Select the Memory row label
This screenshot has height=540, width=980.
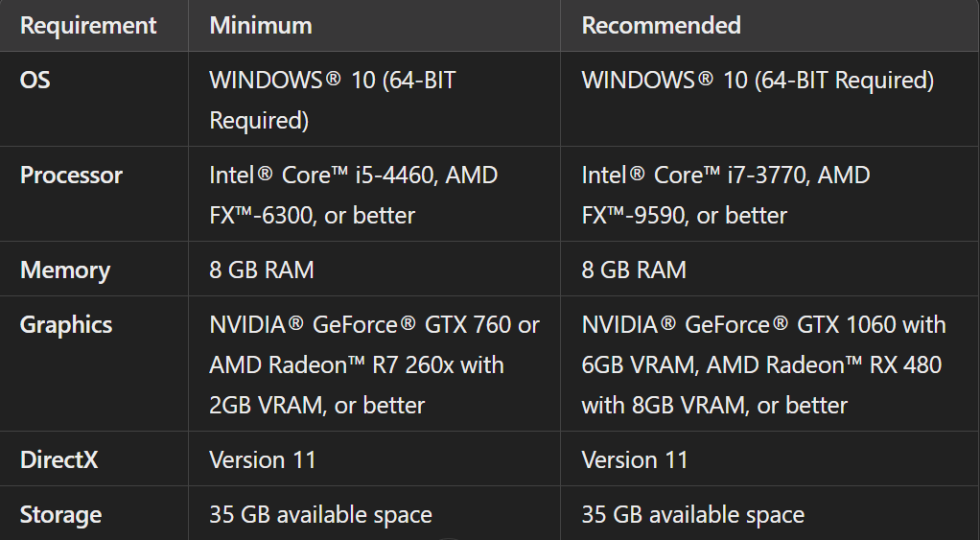click(x=65, y=270)
